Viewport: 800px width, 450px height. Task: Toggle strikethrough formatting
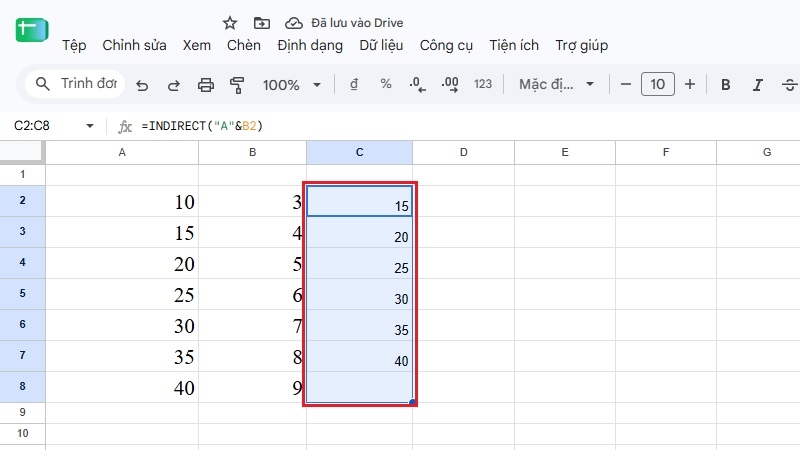(790, 85)
